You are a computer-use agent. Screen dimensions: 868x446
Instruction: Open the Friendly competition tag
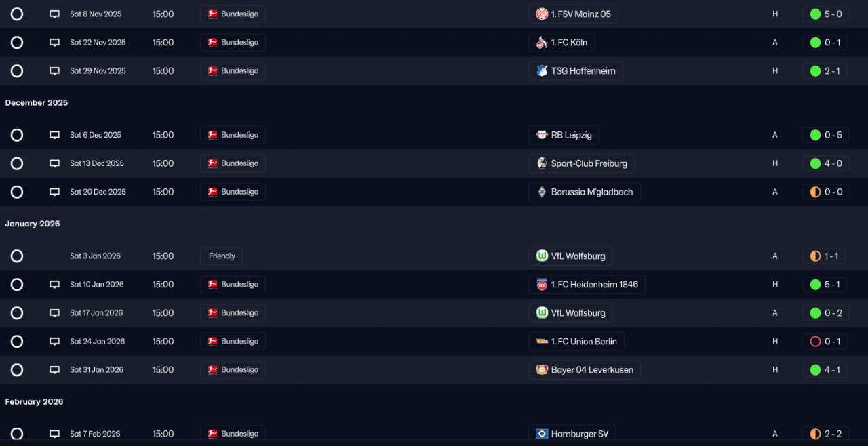[x=221, y=256]
